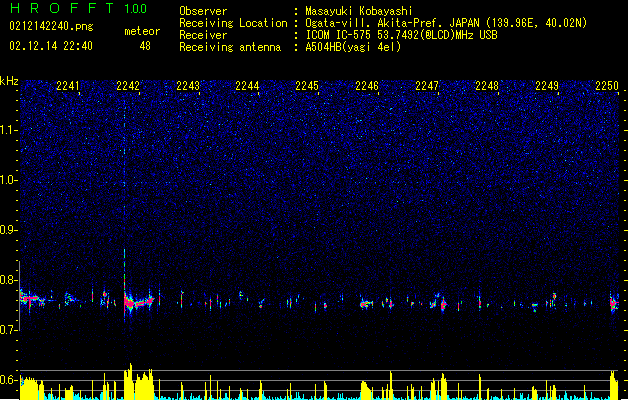This screenshot has width=629, height=400.
Task: Click the 0.9 kHz axis label
Action: coord(9,230)
